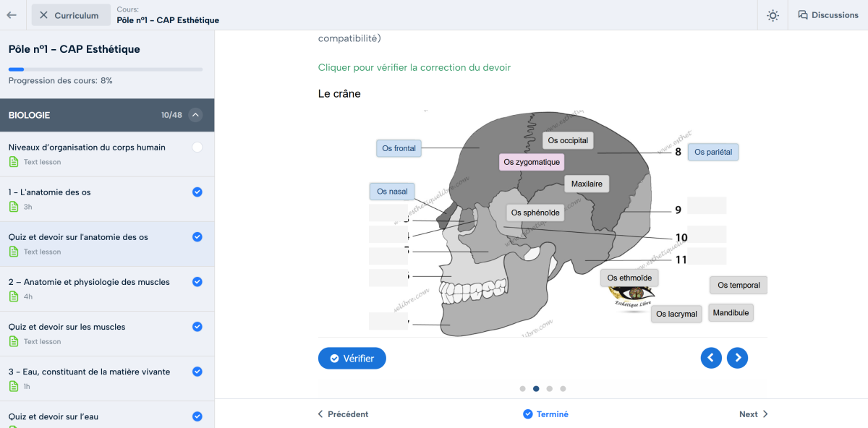
Task: Go to Précédent lesson
Action: point(343,414)
